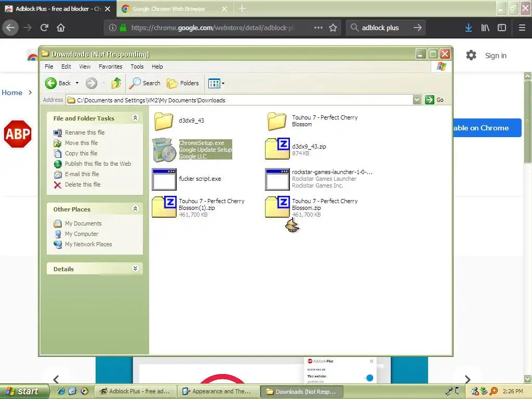Click the Firefox downloads arrow icon

[x=469, y=28]
